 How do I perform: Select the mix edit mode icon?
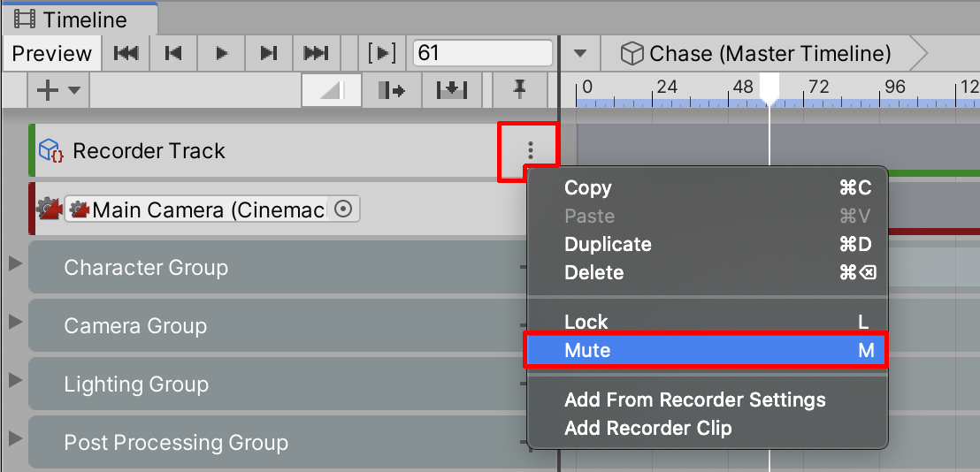[x=332, y=90]
